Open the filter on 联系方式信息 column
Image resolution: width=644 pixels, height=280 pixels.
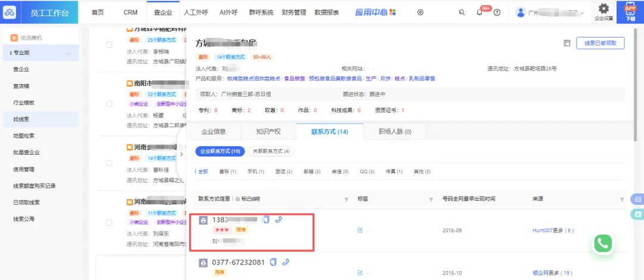(x=346, y=199)
